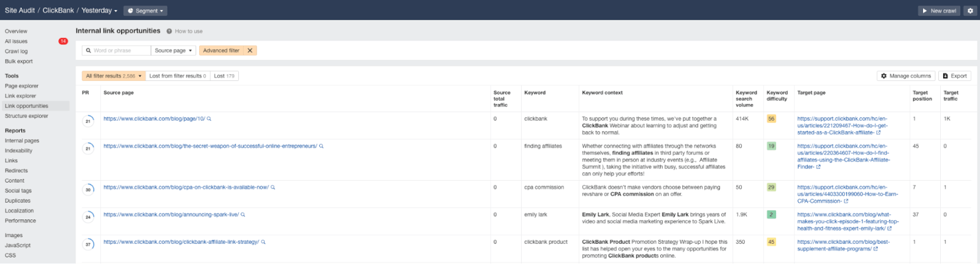Screen dimensions: 980x264
Task: Click keyword difficulty badge 2
Action: click(x=771, y=215)
